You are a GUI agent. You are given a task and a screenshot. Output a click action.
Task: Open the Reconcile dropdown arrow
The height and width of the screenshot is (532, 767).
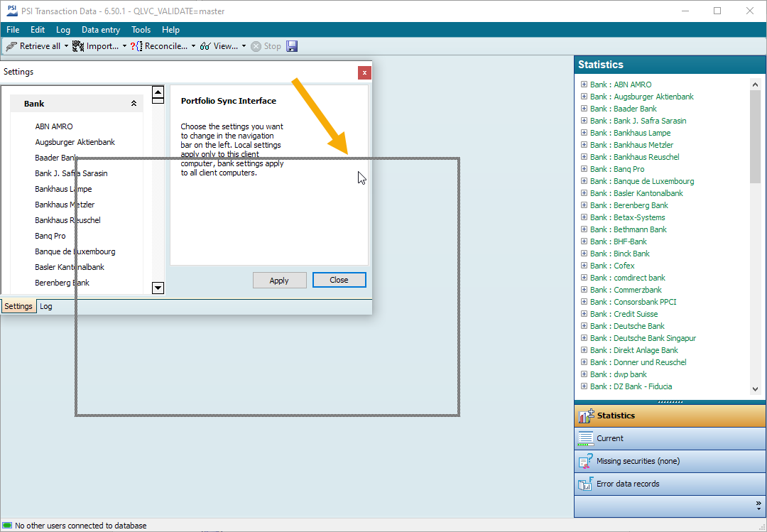193,46
